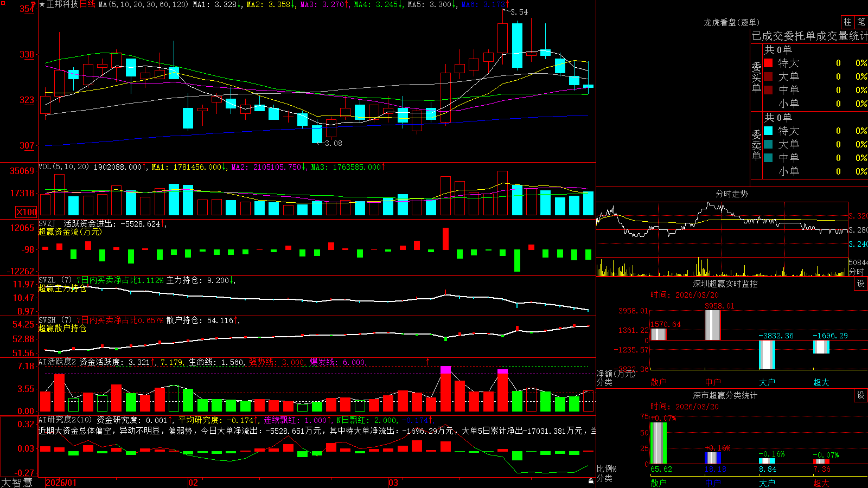The width and height of the screenshot is (868, 488).
Task: Click the 03 month marker on timeline
Action: pos(393,483)
